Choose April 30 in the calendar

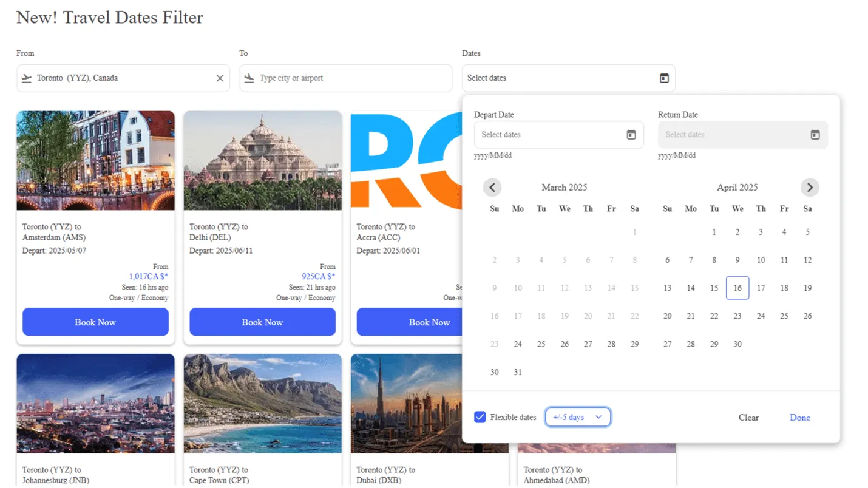pos(737,344)
